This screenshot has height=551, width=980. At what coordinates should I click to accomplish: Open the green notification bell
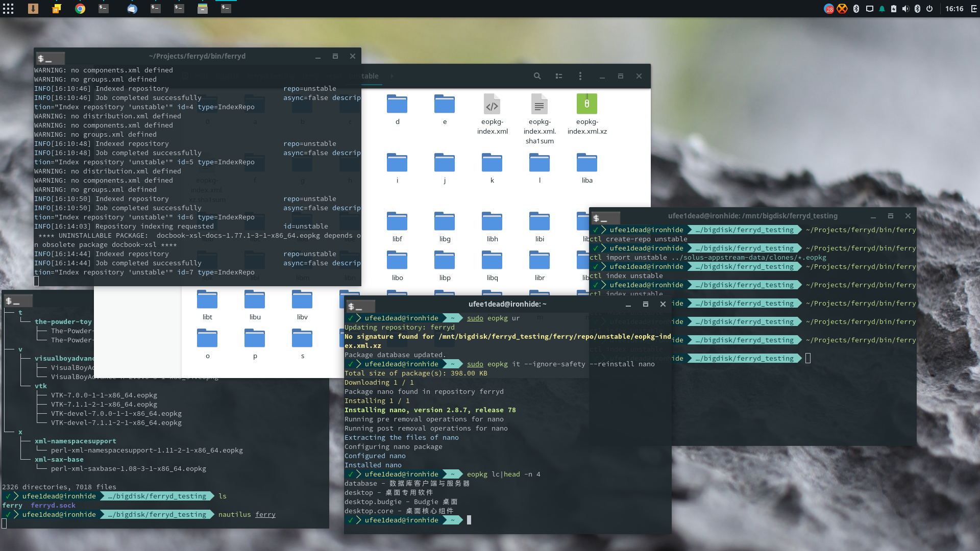[x=882, y=9]
